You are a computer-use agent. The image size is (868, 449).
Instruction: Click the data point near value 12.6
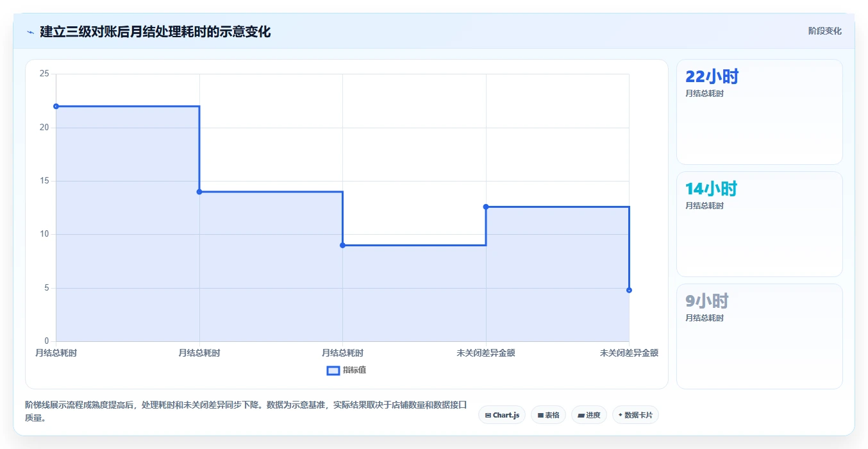click(x=486, y=207)
